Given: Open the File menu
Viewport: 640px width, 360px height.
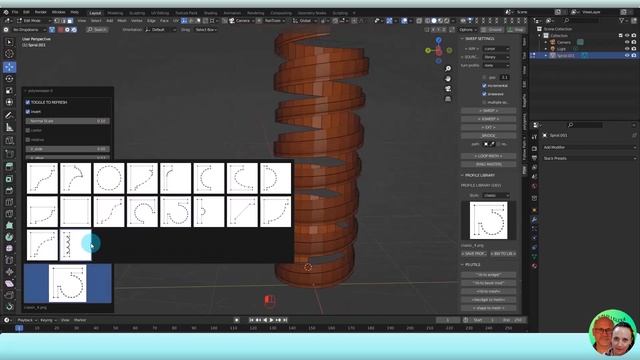Looking at the screenshot, I should coord(15,12).
